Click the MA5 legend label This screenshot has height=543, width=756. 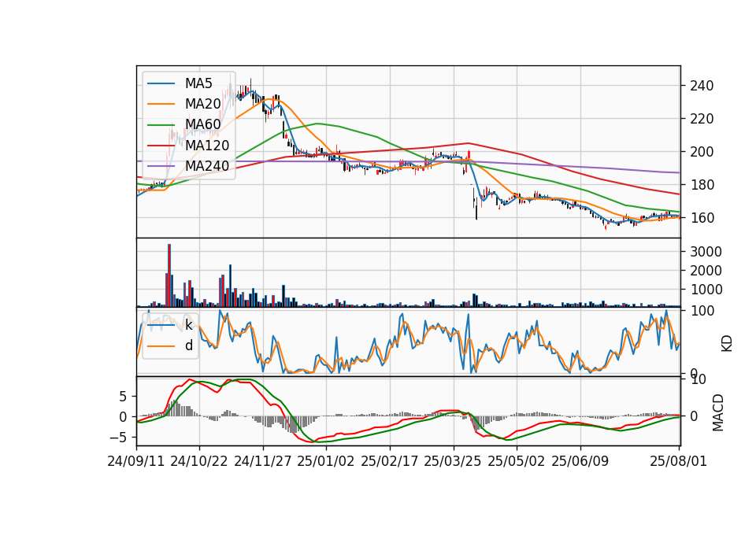(198, 83)
